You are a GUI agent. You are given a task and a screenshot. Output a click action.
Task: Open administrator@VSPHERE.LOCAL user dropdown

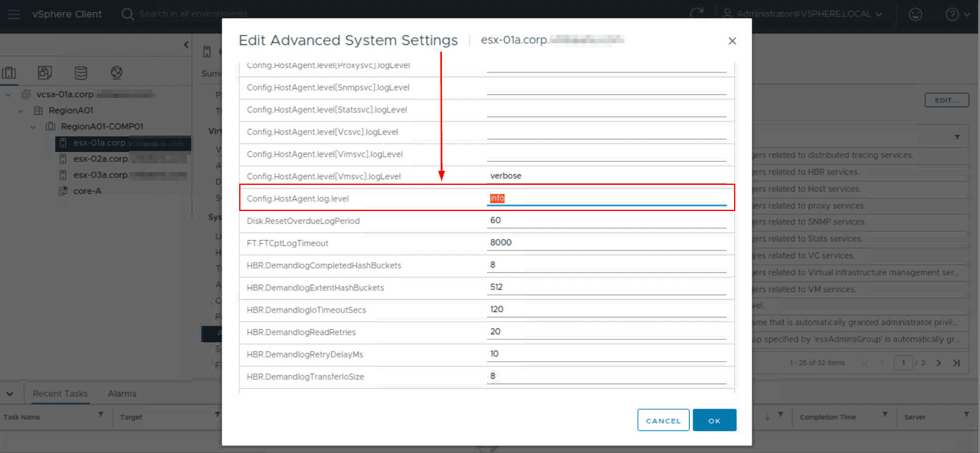[802, 14]
